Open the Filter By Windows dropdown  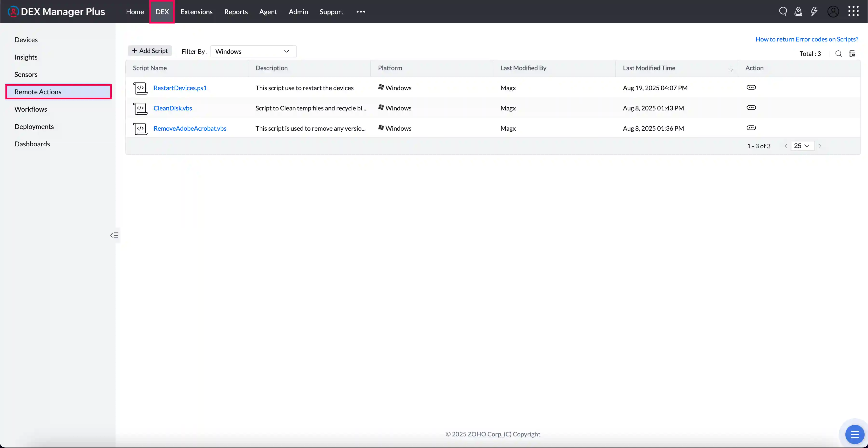[253, 52]
